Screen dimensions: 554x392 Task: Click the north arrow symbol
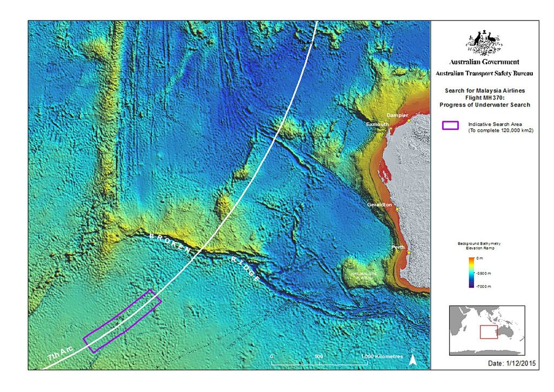coord(412,358)
